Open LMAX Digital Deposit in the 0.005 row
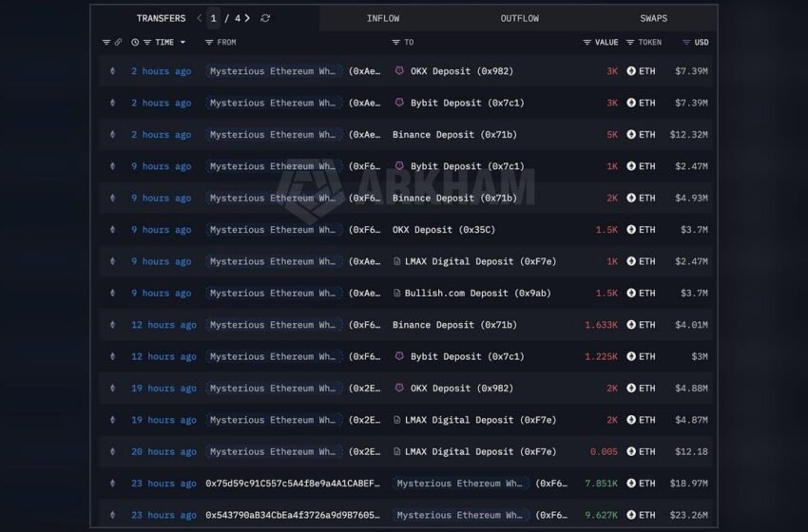This screenshot has width=808, height=532. tap(480, 451)
